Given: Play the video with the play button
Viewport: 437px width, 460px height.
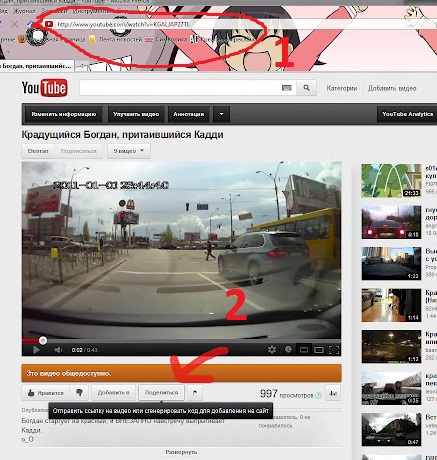Looking at the screenshot, I should pos(36,350).
